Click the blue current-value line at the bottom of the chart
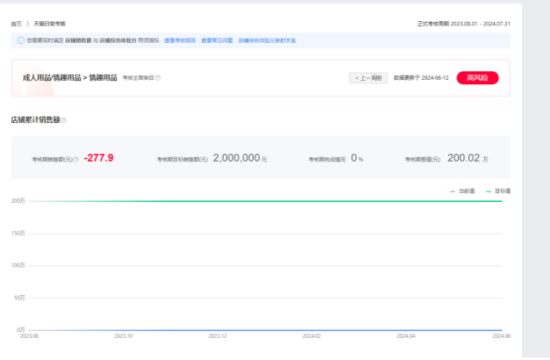550x360 pixels. (266, 330)
